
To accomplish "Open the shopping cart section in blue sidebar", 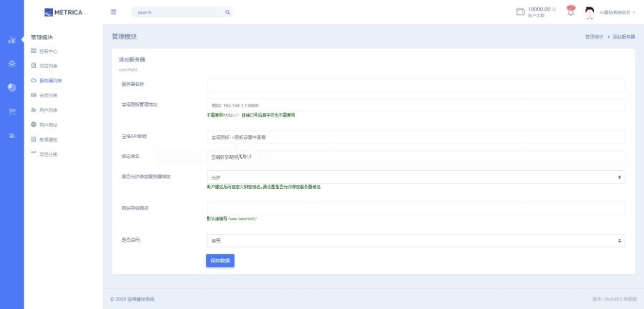I will [x=12, y=111].
